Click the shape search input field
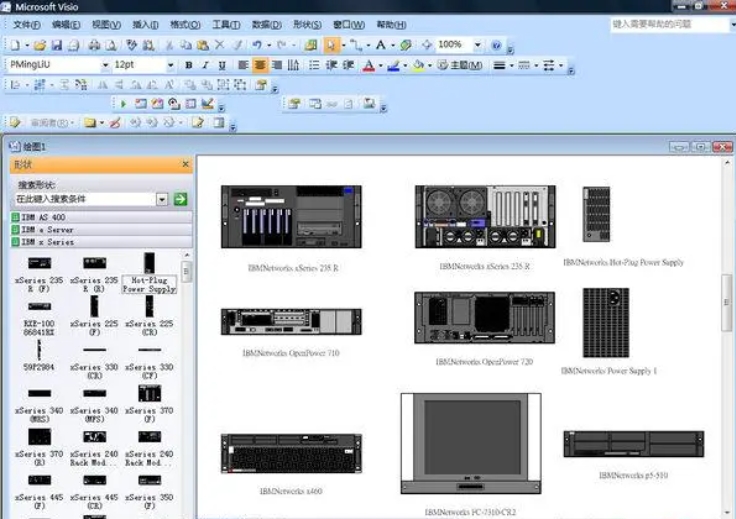Viewport: 736px width, 519px height. (85, 199)
